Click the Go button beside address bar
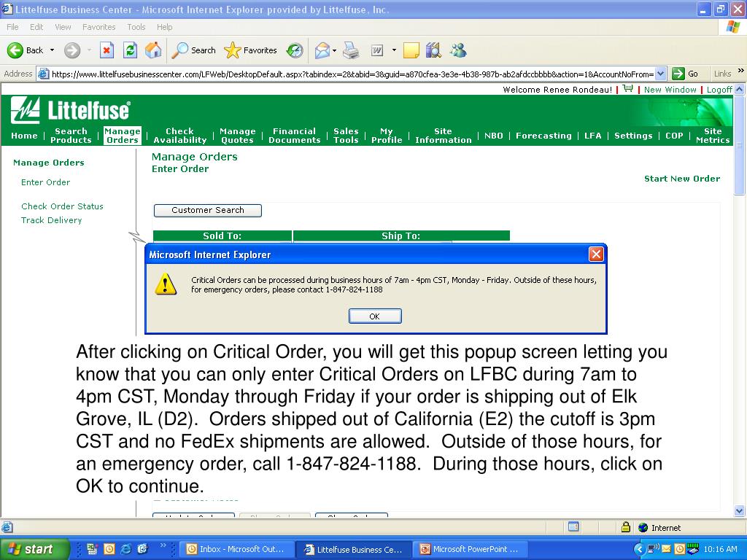Image resolution: width=747 pixels, height=560 pixels. point(685,74)
